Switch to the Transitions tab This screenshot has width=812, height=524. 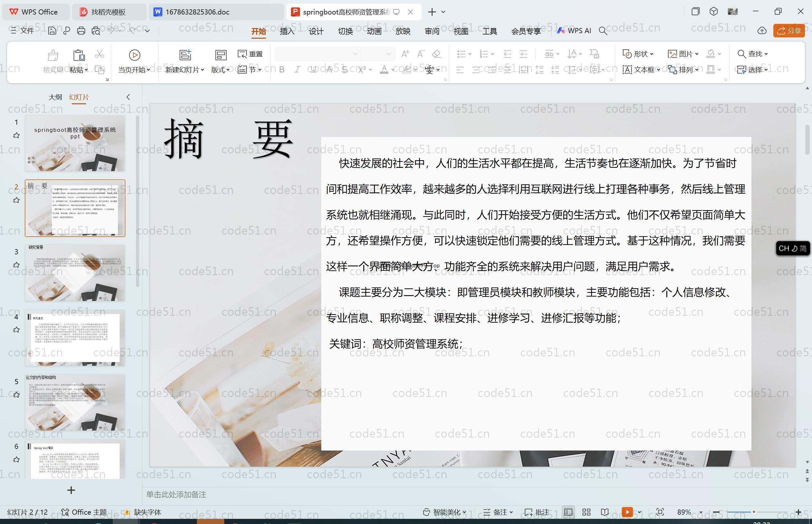click(345, 31)
